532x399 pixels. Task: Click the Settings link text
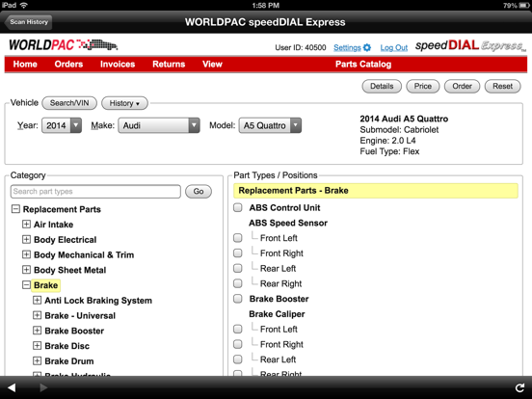click(347, 48)
